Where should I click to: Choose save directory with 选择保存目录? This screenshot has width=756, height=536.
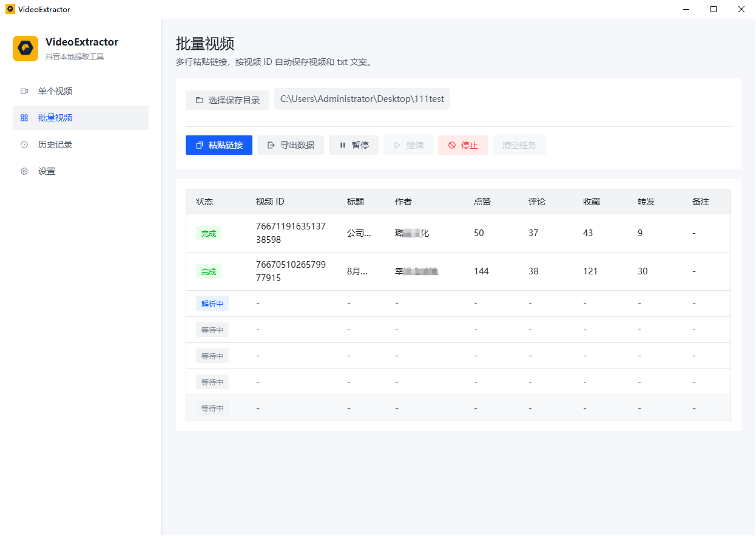tap(228, 100)
